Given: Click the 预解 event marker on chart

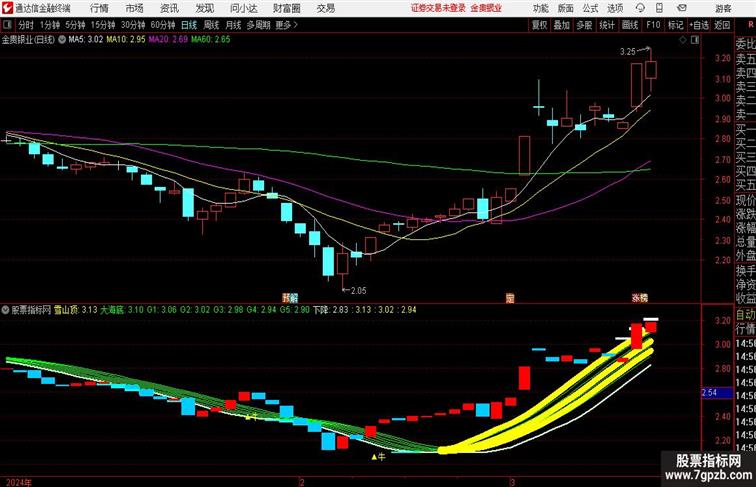Looking at the screenshot, I should 290,297.
